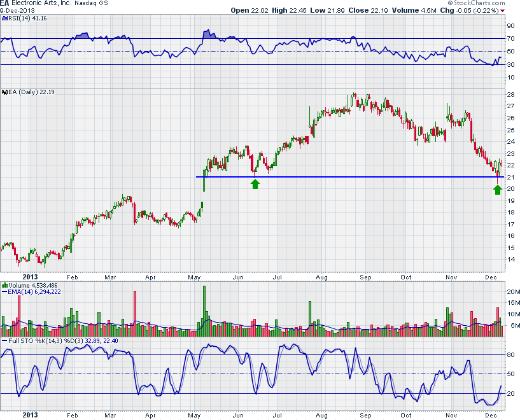Click the blue horizontal support line at 21
Image resolution: width=520 pixels, height=420 pixels.
click(350, 177)
